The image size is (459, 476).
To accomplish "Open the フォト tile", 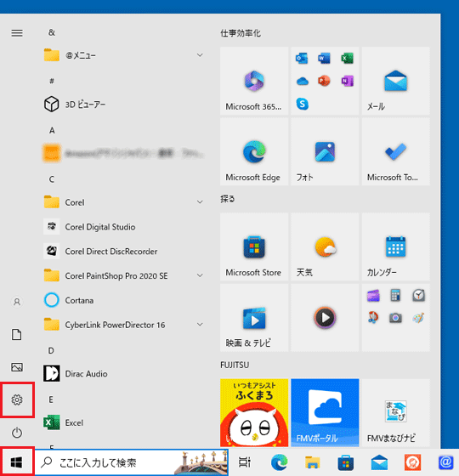I will point(325,152).
